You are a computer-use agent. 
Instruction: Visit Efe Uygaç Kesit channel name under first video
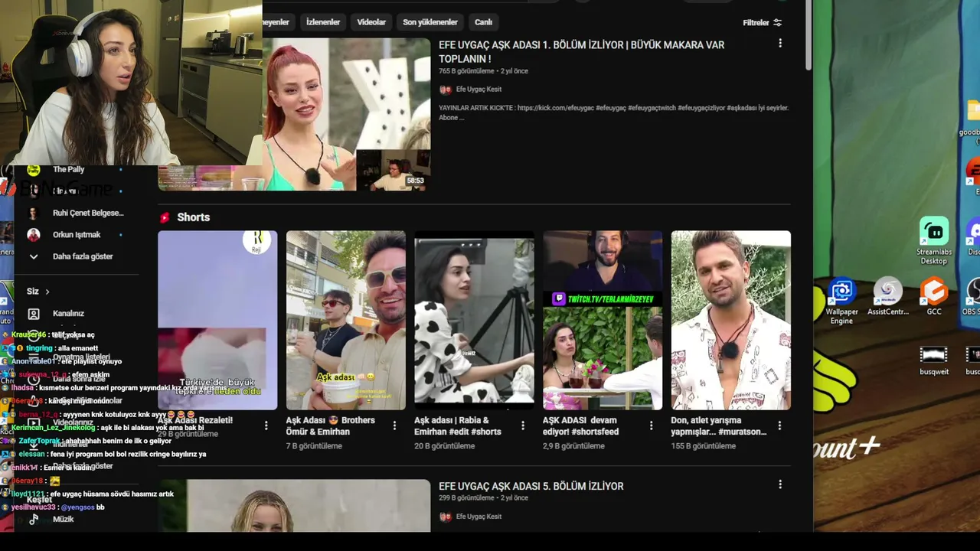(x=479, y=90)
